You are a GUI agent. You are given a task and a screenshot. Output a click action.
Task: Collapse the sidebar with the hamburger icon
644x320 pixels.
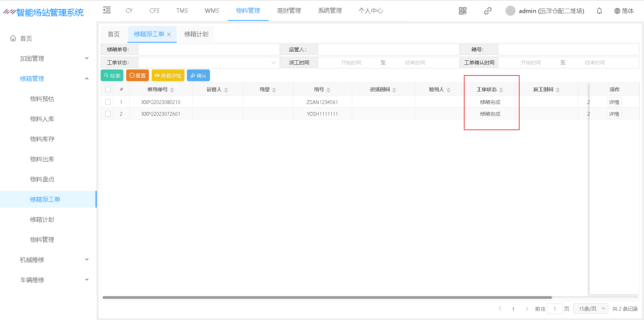[107, 10]
